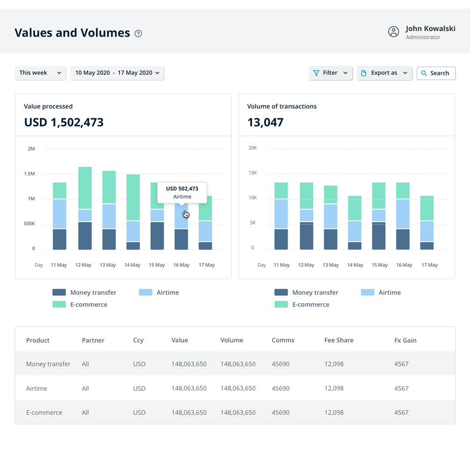Click 12 May E-commerce bar in Value chart

[85, 187]
